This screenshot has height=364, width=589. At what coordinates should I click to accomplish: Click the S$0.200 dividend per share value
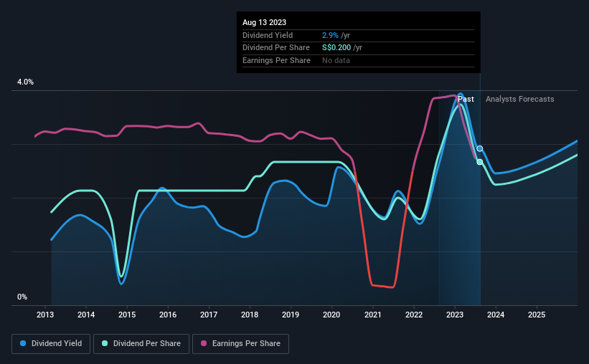[336, 48]
